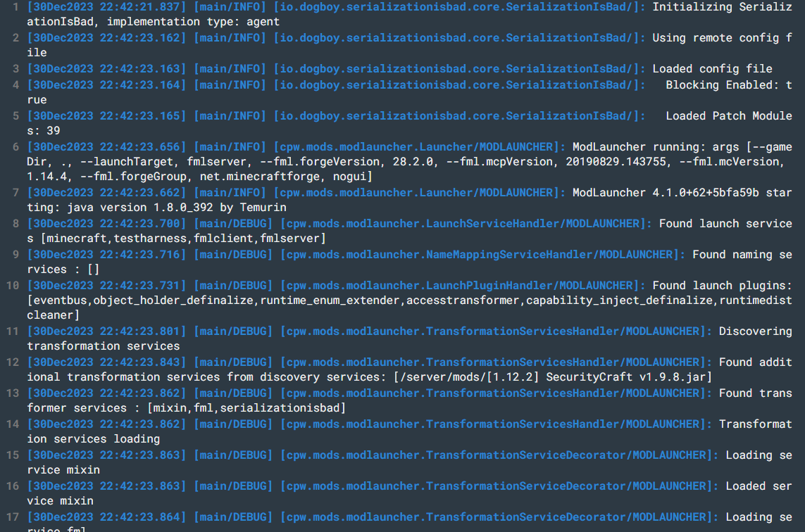Click the 'object_holder_definalize' plugin name
Screen dimensions: 805x532
click(173, 300)
